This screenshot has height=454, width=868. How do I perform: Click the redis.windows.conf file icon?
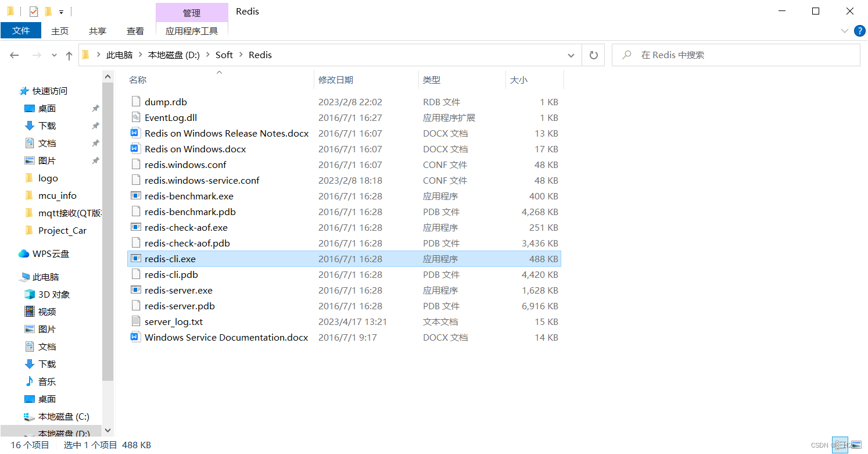136,165
